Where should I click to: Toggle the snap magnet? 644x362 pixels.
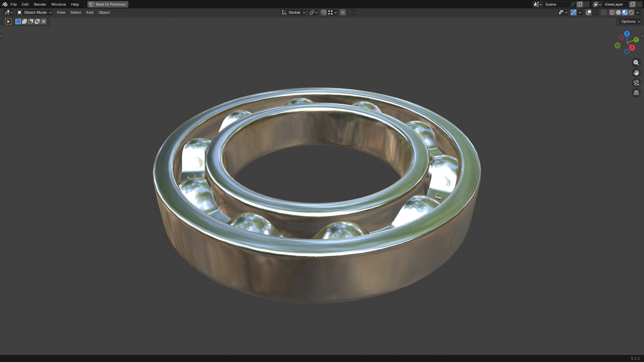324,12
